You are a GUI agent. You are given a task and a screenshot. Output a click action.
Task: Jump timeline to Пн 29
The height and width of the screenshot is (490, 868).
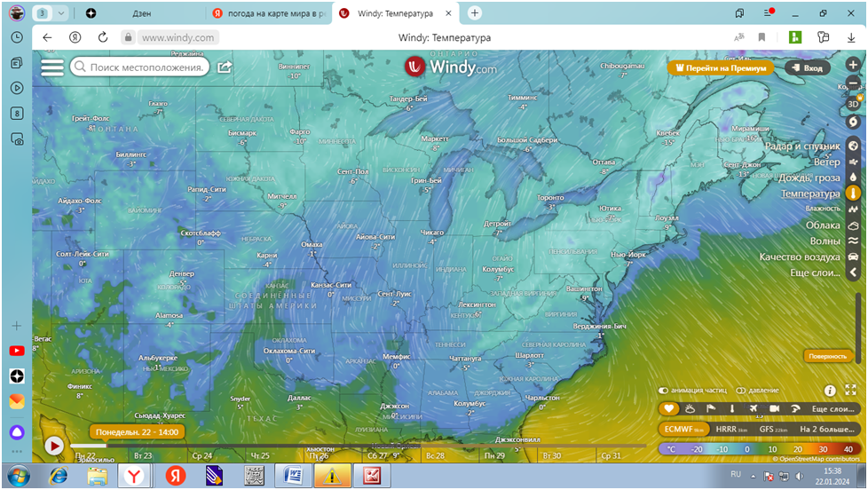click(494, 455)
